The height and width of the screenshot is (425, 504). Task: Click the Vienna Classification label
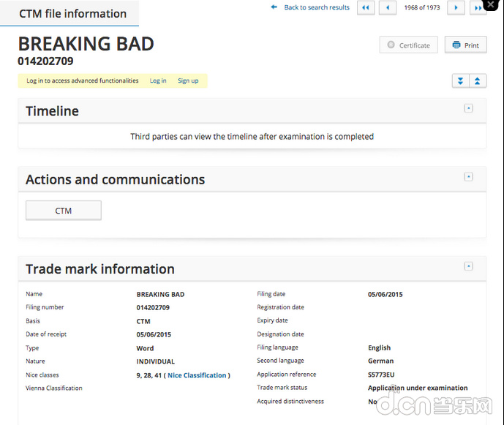click(54, 388)
